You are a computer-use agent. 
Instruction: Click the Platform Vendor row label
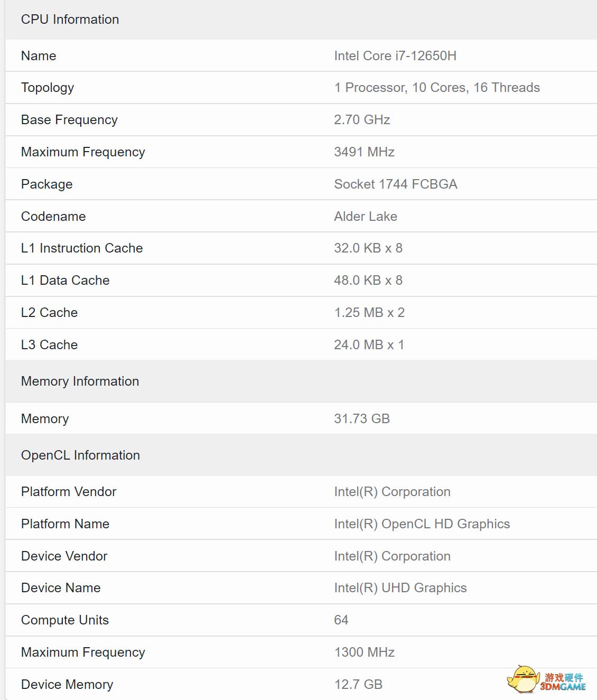[69, 492]
